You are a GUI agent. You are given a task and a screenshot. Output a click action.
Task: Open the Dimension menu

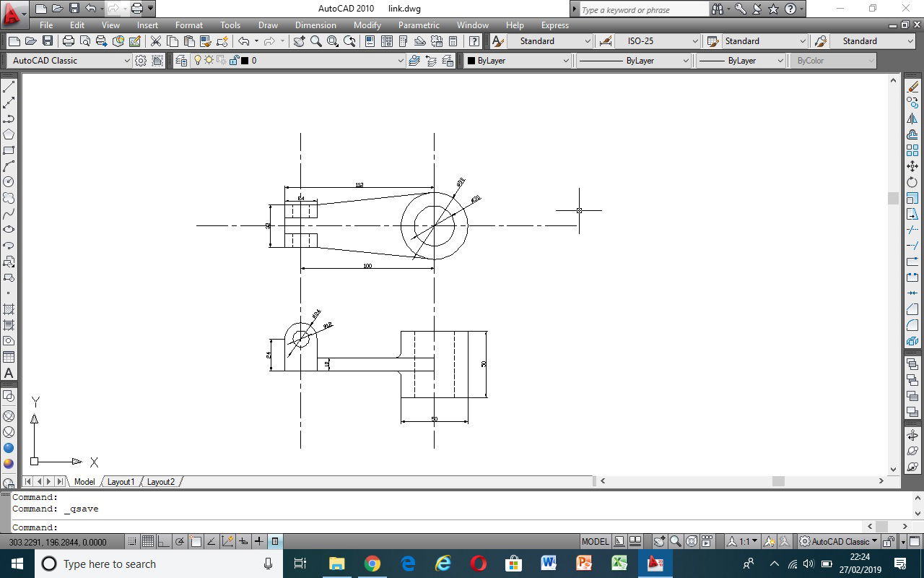(315, 25)
